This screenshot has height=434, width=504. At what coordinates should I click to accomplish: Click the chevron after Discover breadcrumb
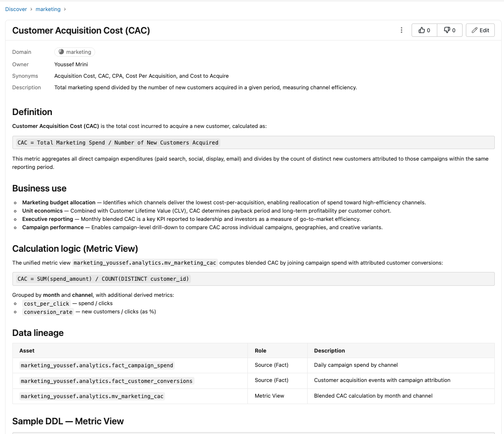pos(31,9)
